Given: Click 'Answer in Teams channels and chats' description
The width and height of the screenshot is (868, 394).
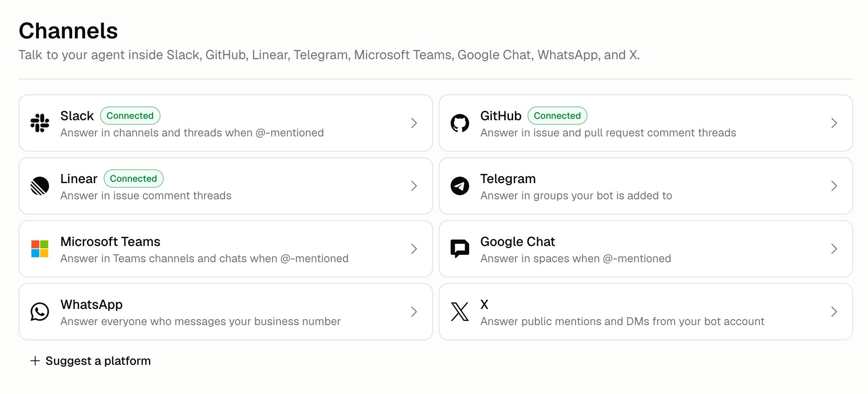Looking at the screenshot, I should tap(205, 259).
